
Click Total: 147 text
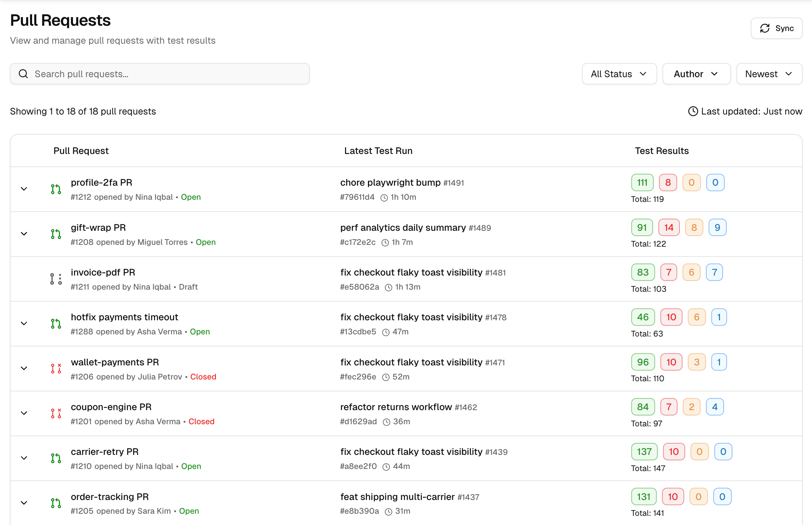pos(648,468)
